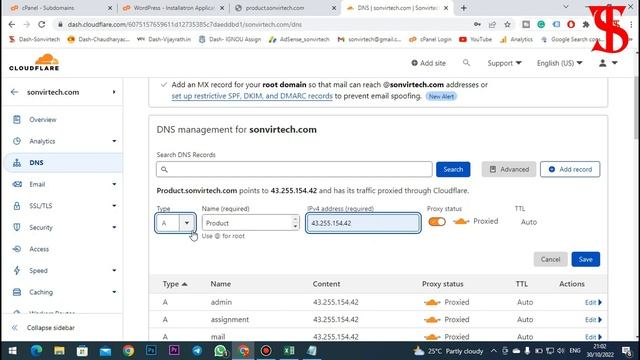640x360 pixels.
Task: Click the header search magnifier icon
Action: click(466, 63)
